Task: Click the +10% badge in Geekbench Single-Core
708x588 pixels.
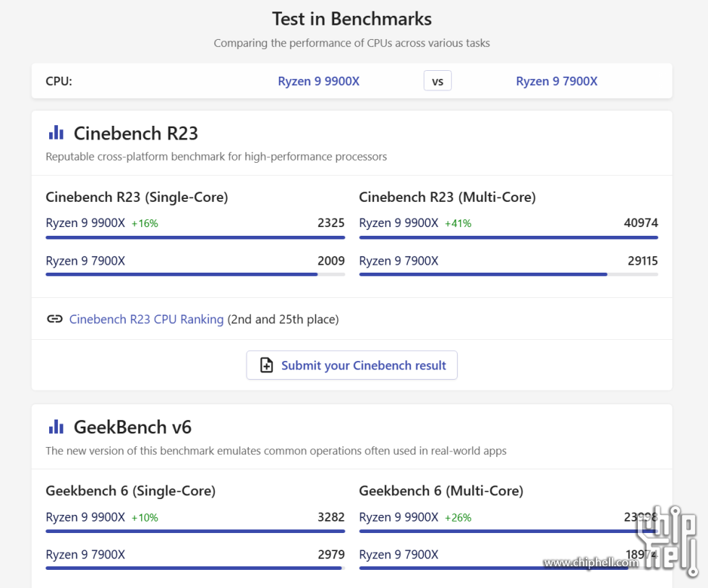Action: click(x=145, y=518)
